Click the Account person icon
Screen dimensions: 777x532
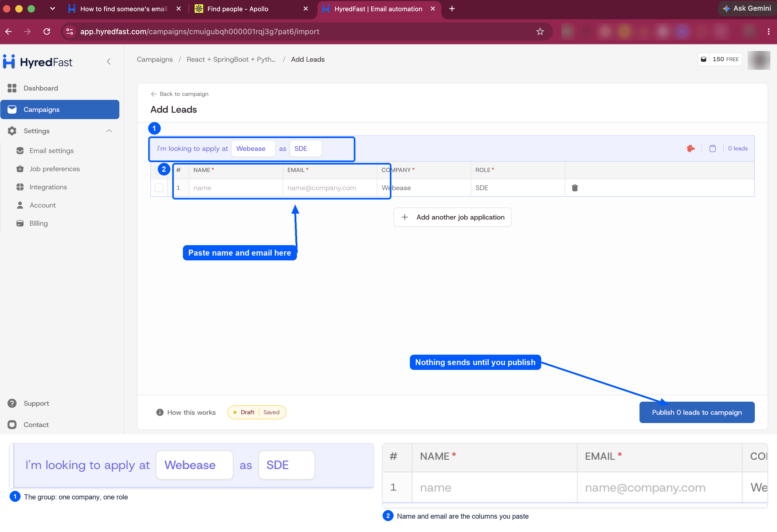click(20, 205)
